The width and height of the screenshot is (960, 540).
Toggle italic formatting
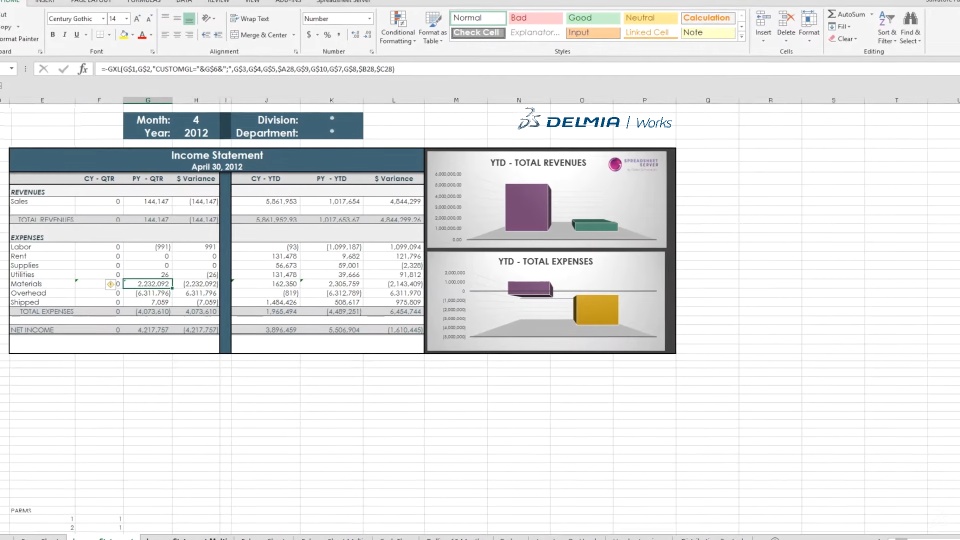coord(64,35)
